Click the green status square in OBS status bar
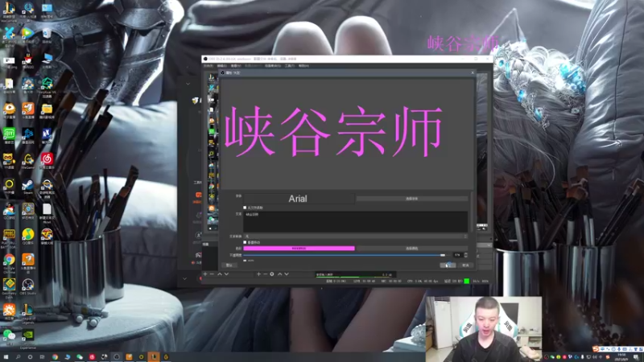 pos(467,281)
